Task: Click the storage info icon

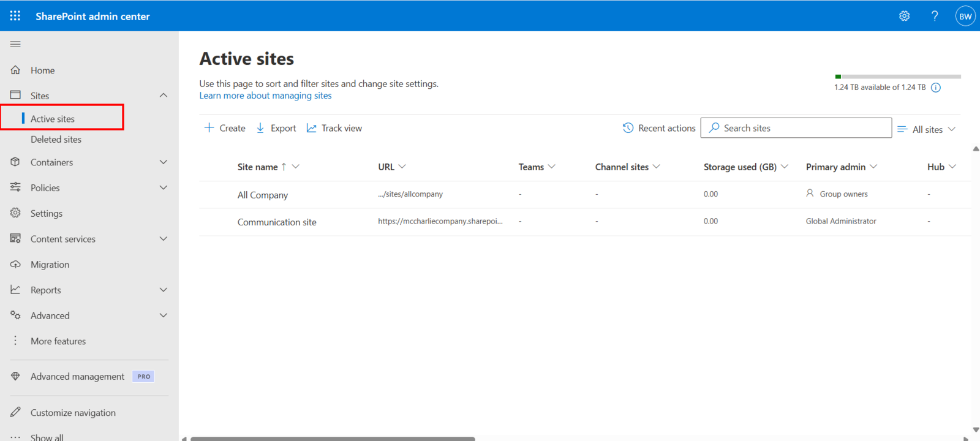Action: [x=936, y=88]
